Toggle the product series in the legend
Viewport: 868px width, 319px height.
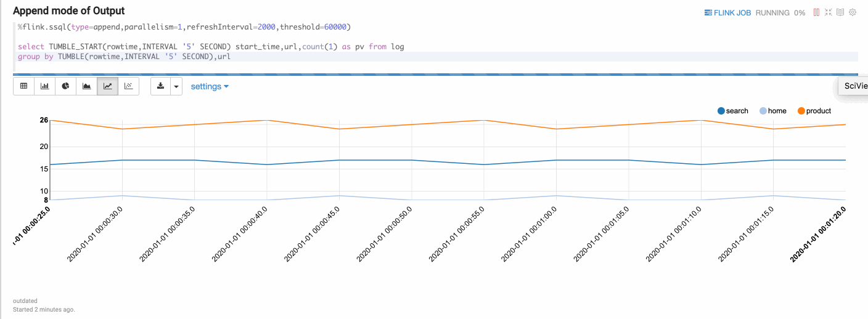(x=814, y=111)
